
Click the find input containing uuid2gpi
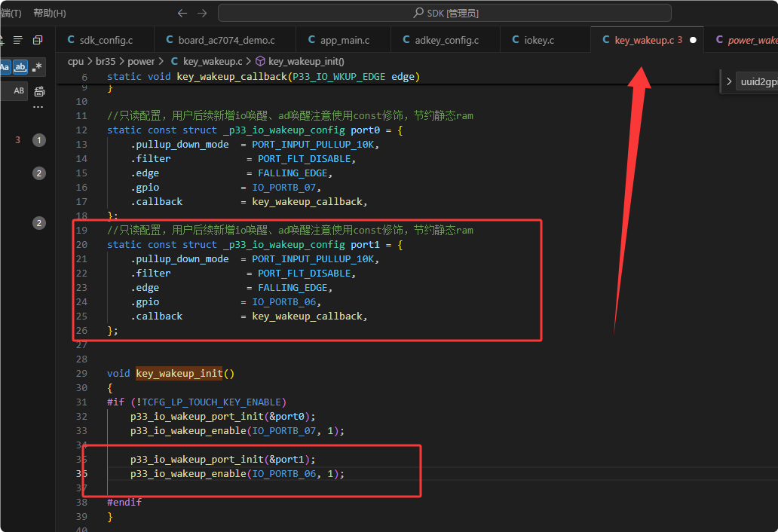(x=758, y=82)
